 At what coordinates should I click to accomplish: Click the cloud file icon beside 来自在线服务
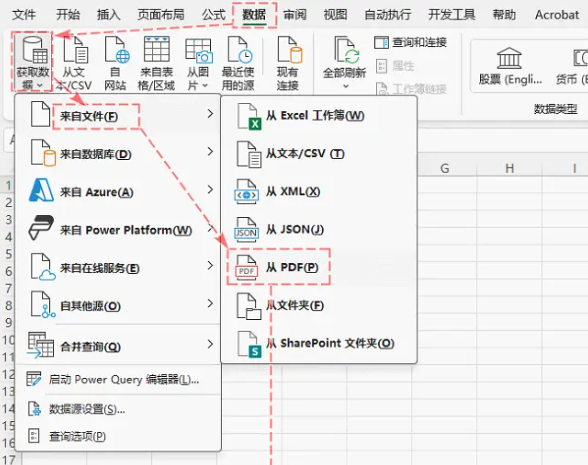point(43,267)
